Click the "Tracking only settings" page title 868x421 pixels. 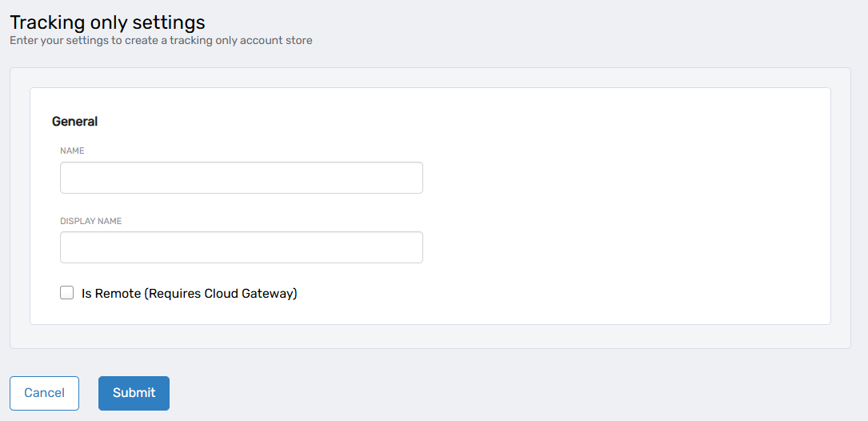107,22
